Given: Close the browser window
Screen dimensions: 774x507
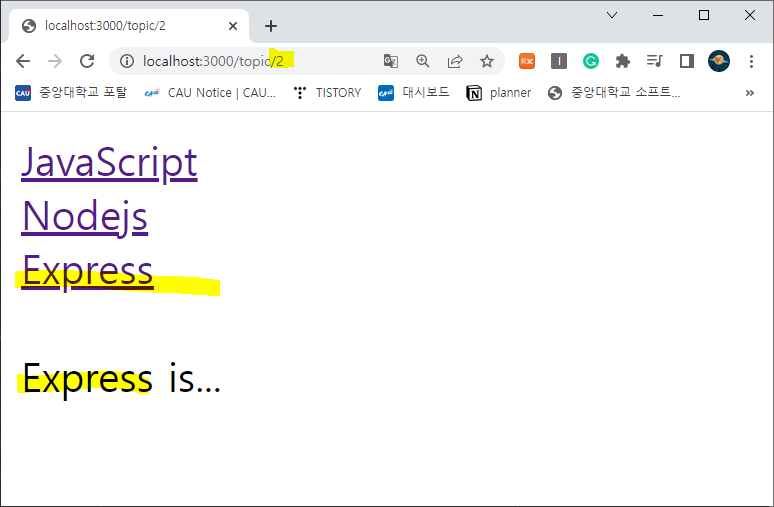Looking at the screenshot, I should [750, 15].
